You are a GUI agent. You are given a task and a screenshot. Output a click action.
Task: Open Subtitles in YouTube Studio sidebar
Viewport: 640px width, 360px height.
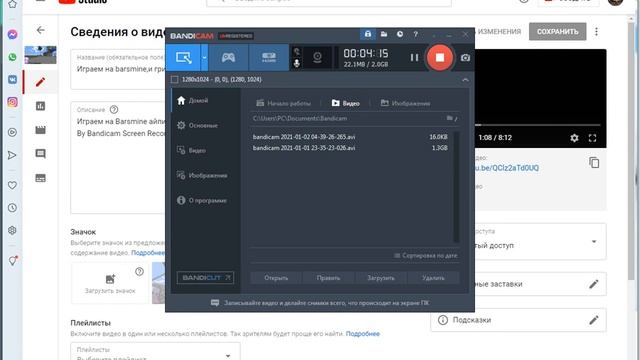click(40, 178)
